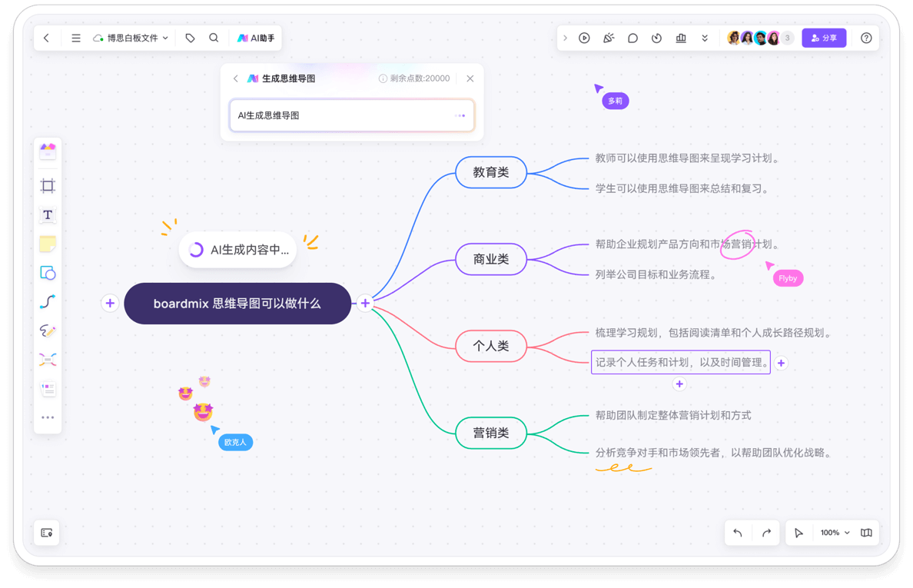Add sibling with plus below 记录个人任务 node
The height and width of the screenshot is (588, 913).
point(679,384)
